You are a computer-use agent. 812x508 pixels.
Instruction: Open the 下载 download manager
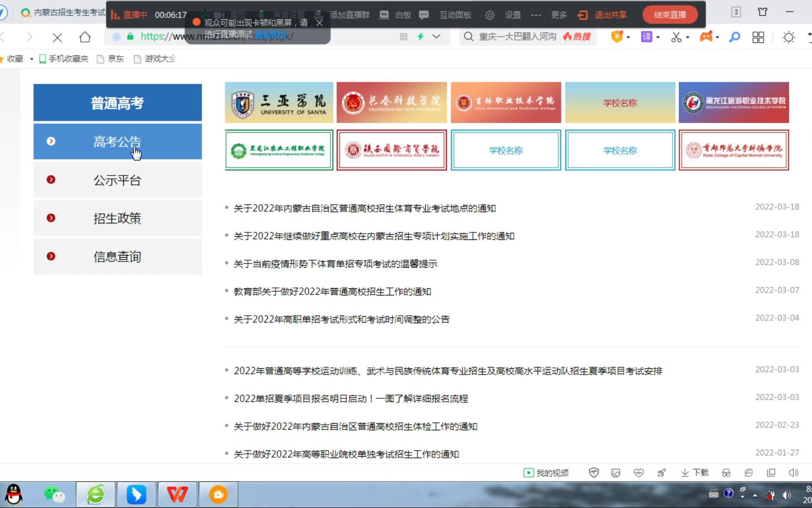(x=694, y=473)
